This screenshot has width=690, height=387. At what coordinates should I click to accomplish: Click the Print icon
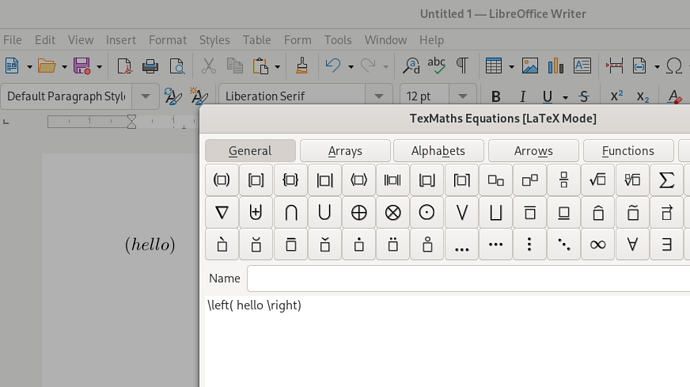(150, 66)
